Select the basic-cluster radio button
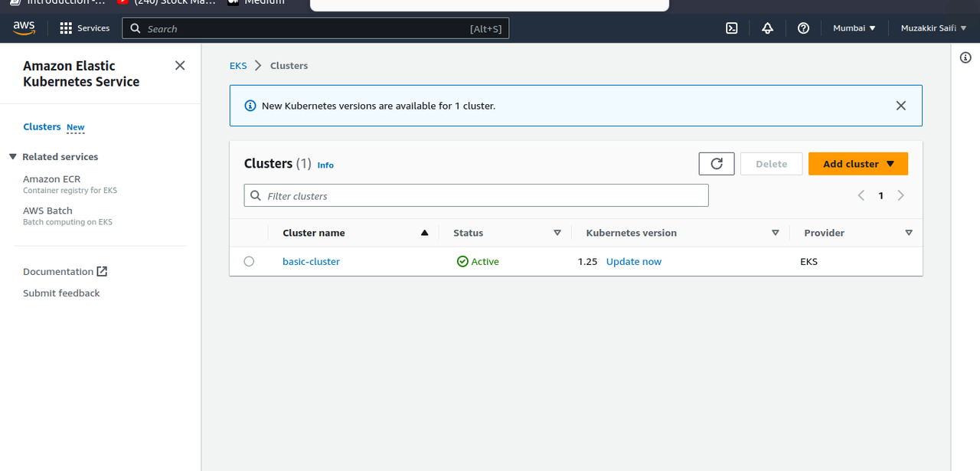Screen dimensions: 980x471 pyautogui.click(x=249, y=261)
